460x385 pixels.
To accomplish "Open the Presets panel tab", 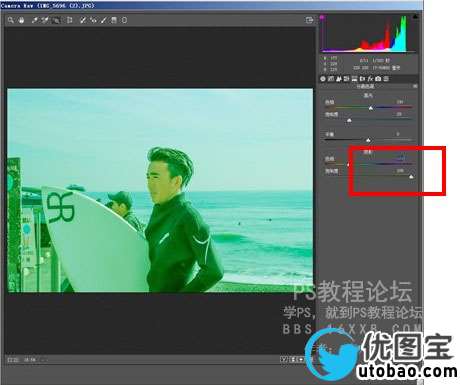I will tap(386, 79).
